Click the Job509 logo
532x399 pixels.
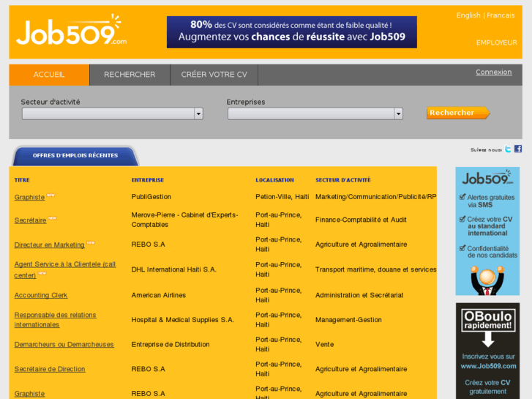(x=70, y=32)
